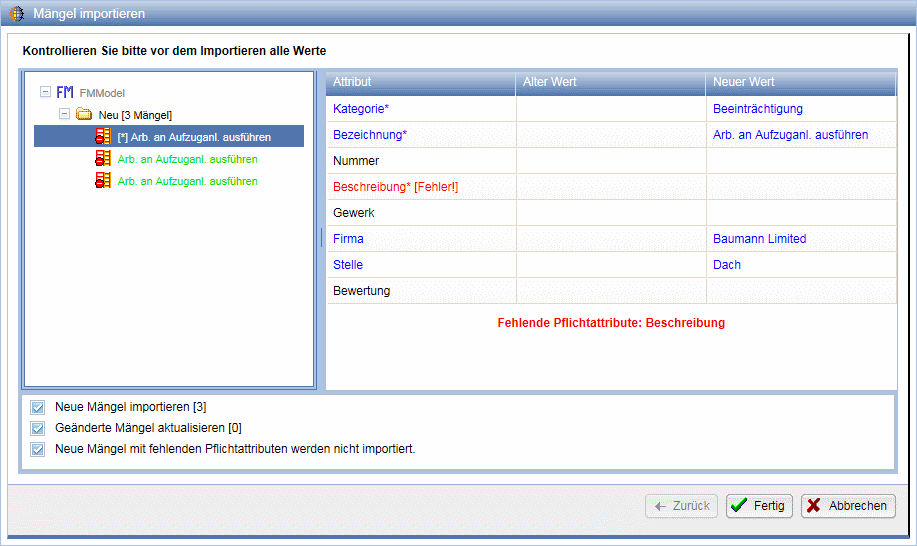Uncheck Geänderte Mängel aktualisieren option

click(x=38, y=428)
